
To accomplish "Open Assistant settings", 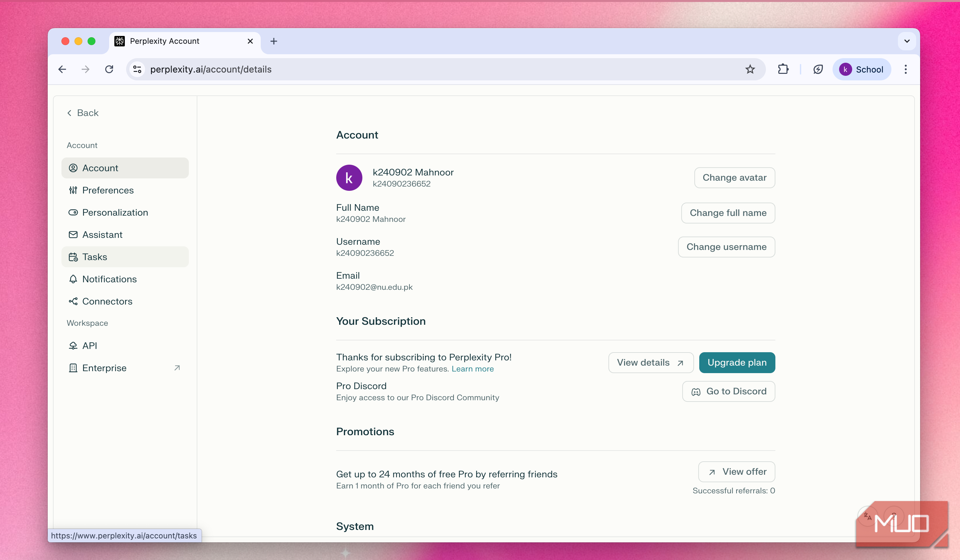I will point(125,235).
